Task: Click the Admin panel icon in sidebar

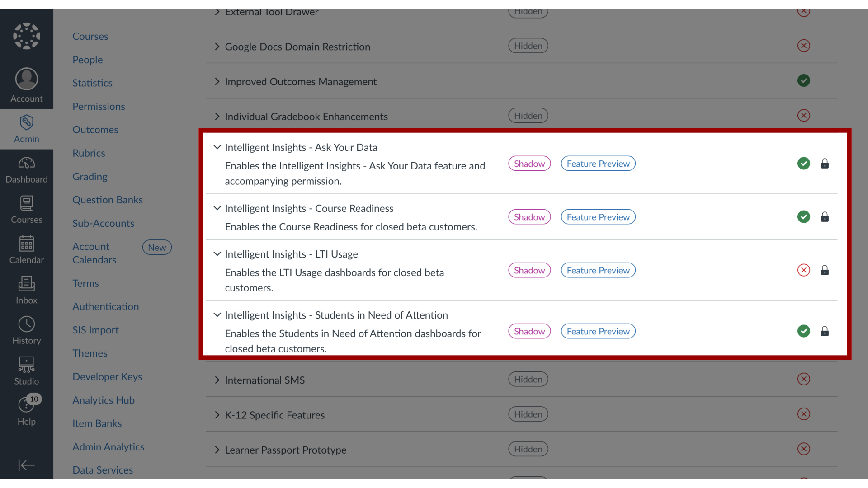Action: [x=26, y=127]
